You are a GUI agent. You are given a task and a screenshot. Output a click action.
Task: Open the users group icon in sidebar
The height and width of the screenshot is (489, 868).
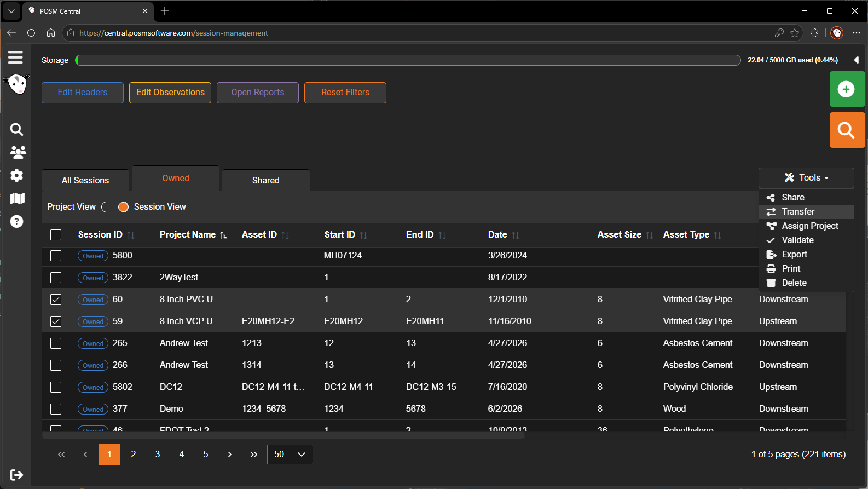(18, 152)
